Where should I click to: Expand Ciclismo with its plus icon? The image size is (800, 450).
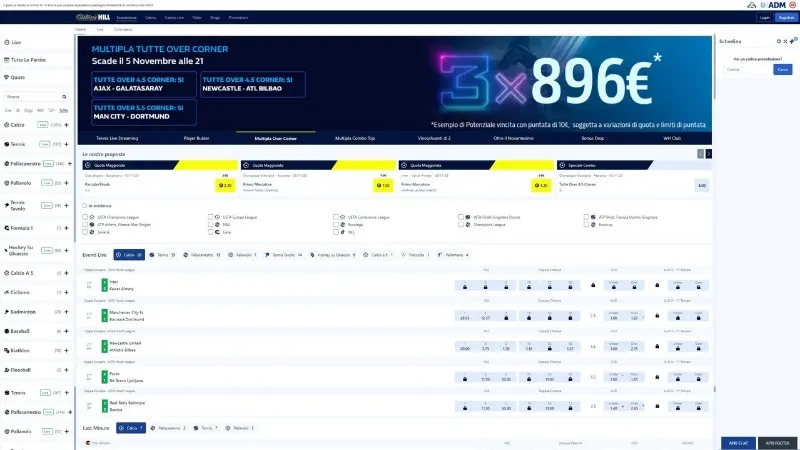[66, 292]
